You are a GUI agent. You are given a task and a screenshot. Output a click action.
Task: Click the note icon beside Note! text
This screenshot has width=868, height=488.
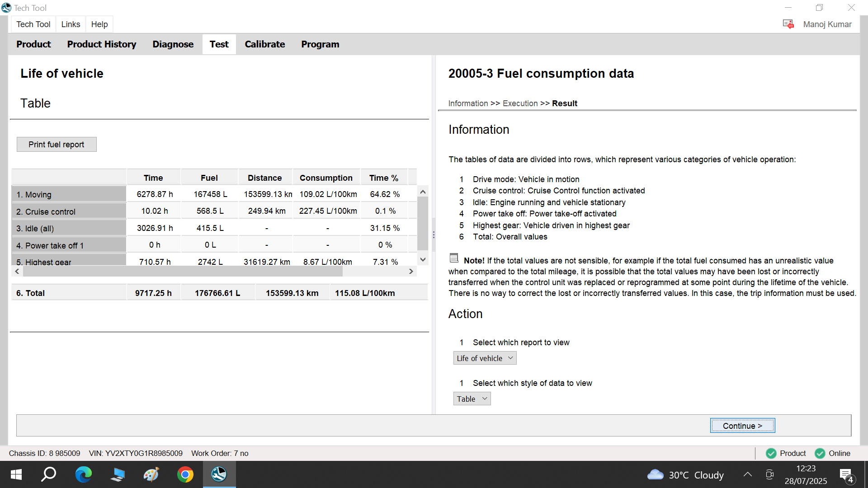pos(454,258)
